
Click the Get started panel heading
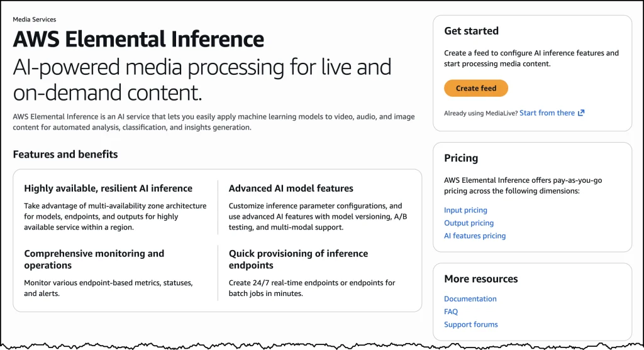click(x=471, y=31)
